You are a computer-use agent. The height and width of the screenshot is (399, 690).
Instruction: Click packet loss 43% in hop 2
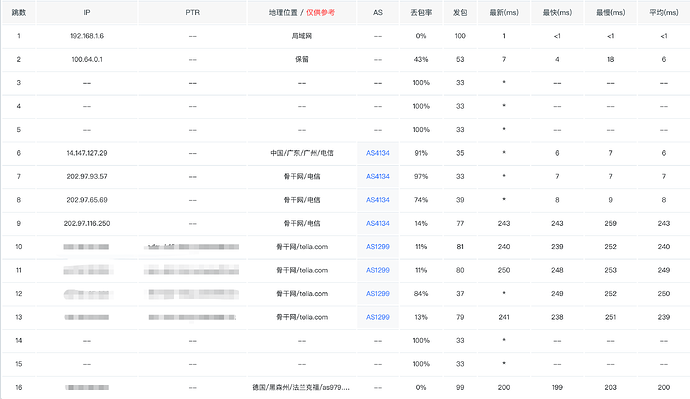pos(421,59)
